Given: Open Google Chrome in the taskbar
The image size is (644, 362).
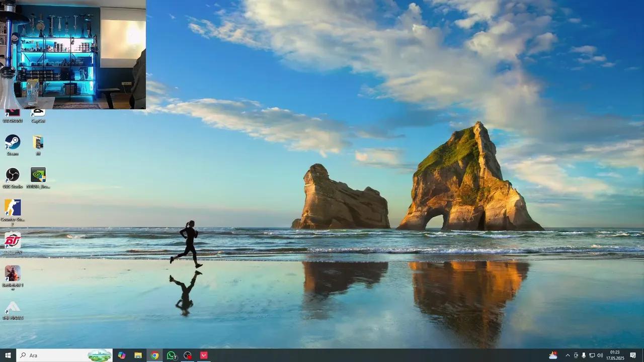Looking at the screenshot, I should pos(154,355).
